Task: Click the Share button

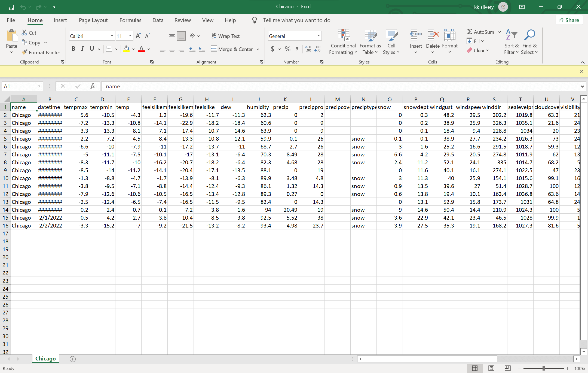Action: point(569,20)
